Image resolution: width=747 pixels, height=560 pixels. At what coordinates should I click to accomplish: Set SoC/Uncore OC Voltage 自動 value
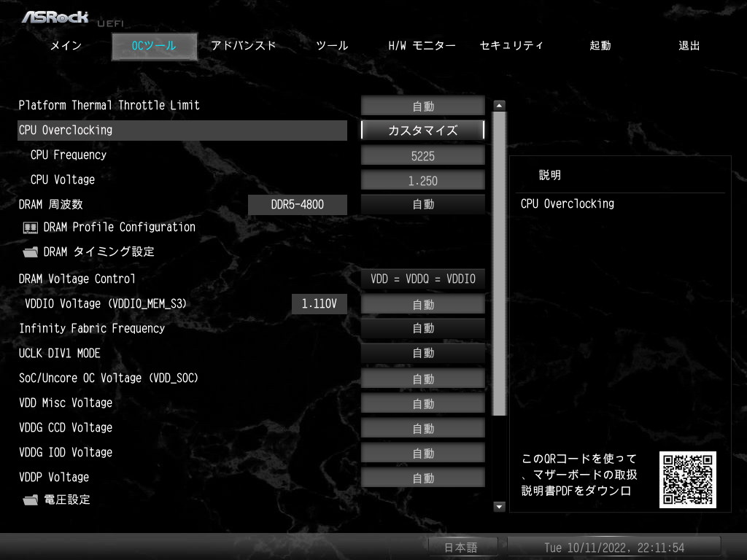(x=423, y=378)
